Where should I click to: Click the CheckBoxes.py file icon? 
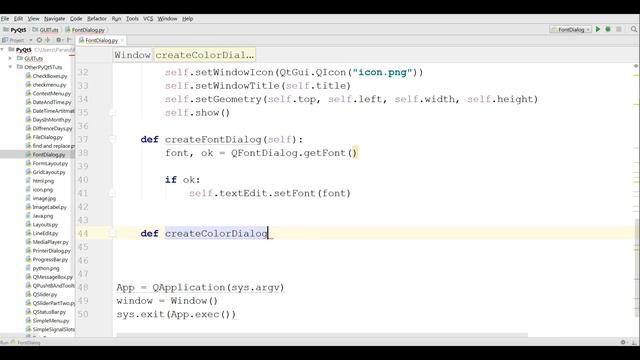click(x=28, y=76)
